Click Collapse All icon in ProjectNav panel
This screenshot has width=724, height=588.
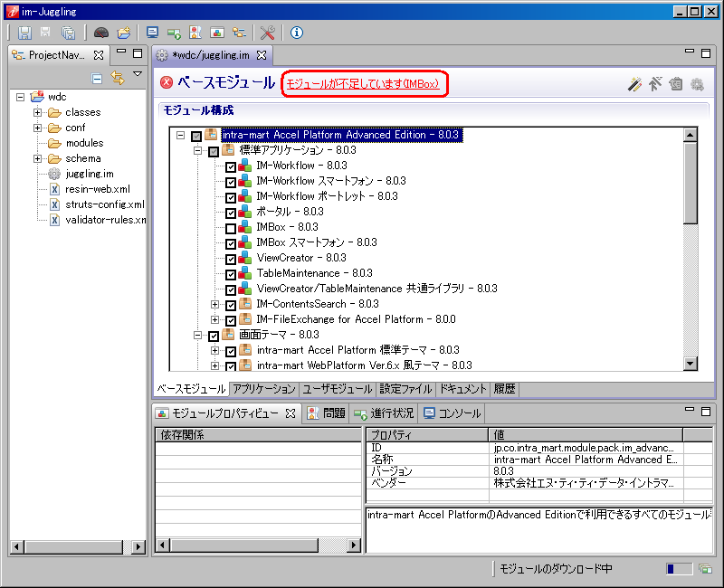point(97,79)
